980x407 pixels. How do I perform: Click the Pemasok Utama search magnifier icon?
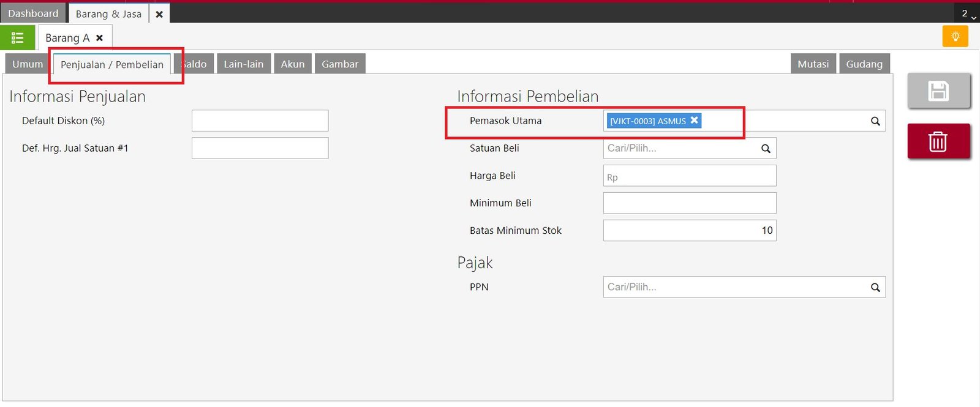click(875, 121)
